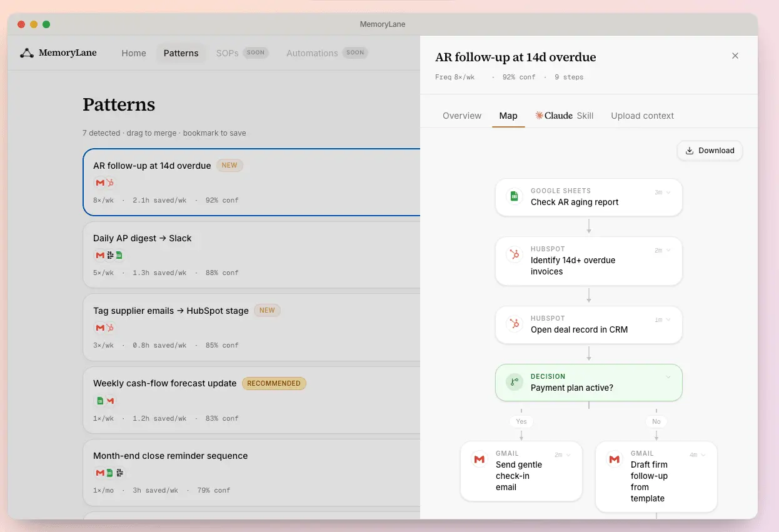The height and width of the screenshot is (532, 779).
Task: Click the Download button
Action: (x=710, y=151)
